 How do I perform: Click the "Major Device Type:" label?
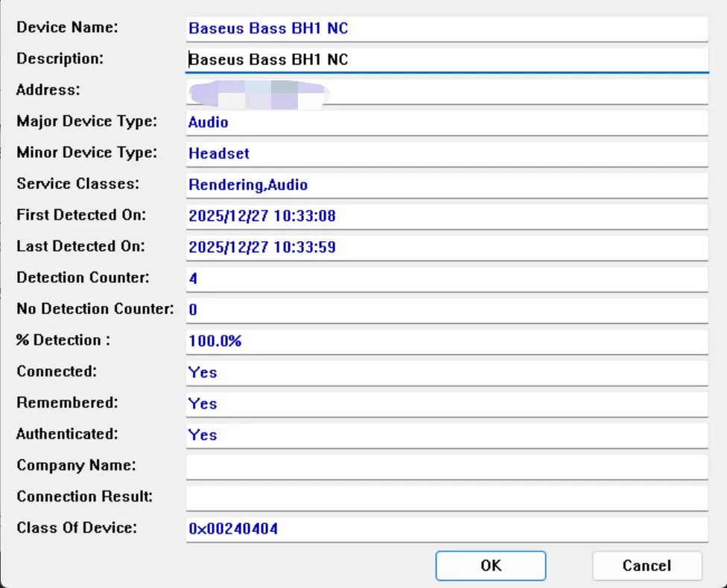(86, 121)
